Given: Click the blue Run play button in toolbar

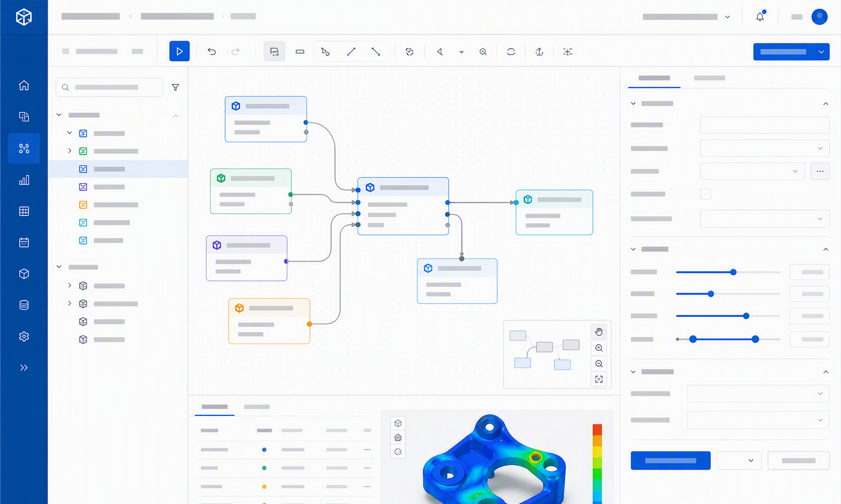Looking at the screenshot, I should click(x=180, y=51).
